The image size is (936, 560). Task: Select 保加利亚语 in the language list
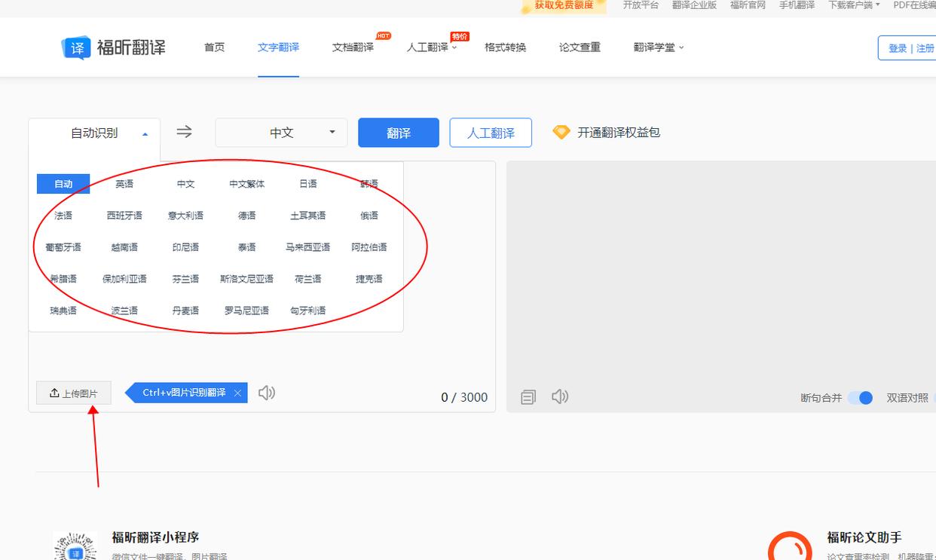[x=124, y=279]
